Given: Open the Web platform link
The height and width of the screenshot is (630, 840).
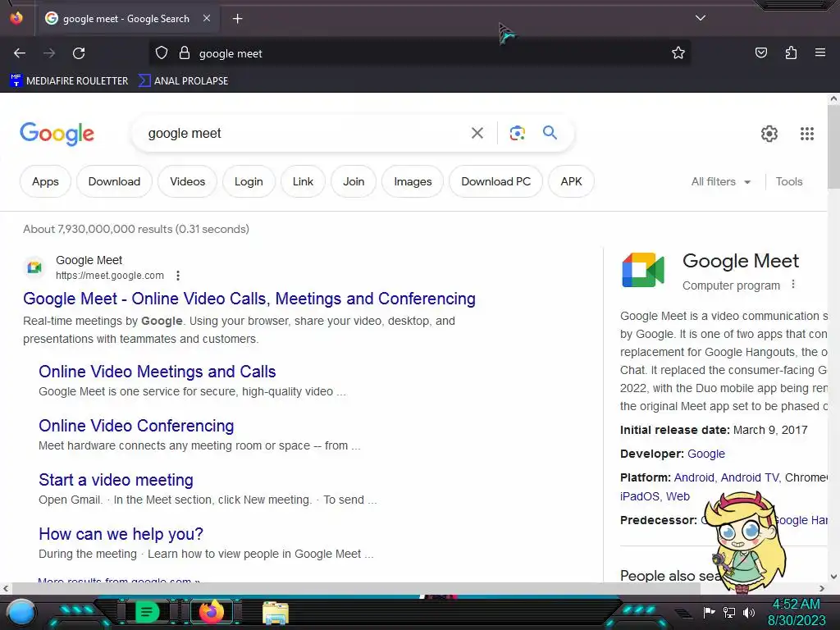Looking at the screenshot, I should (678, 496).
